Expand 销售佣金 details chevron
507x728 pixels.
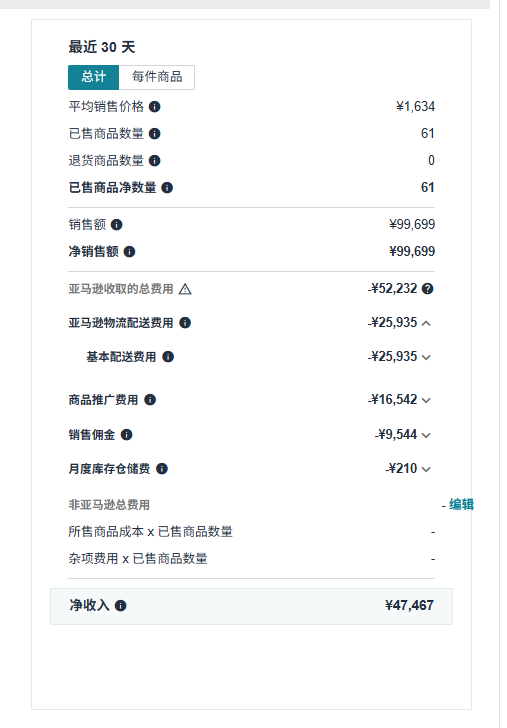(426, 435)
